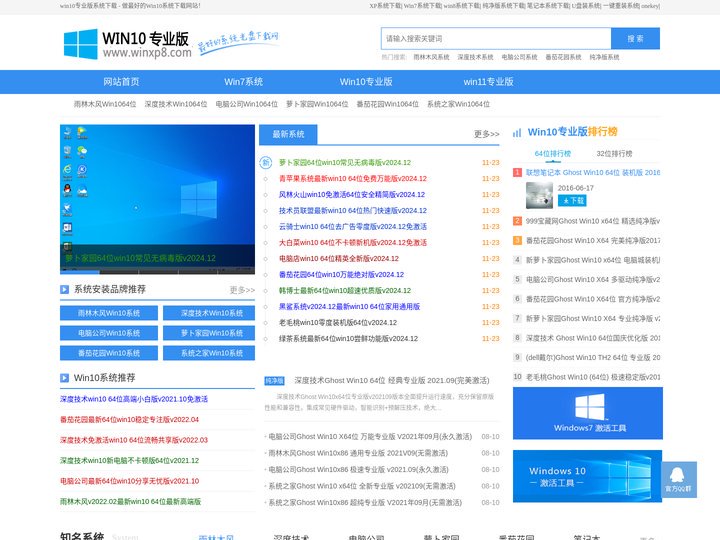This screenshot has width=720, height=540.
Task: Open ranking item 1 联想笔记本 Ghost Win10 64位
Action: tap(593, 173)
